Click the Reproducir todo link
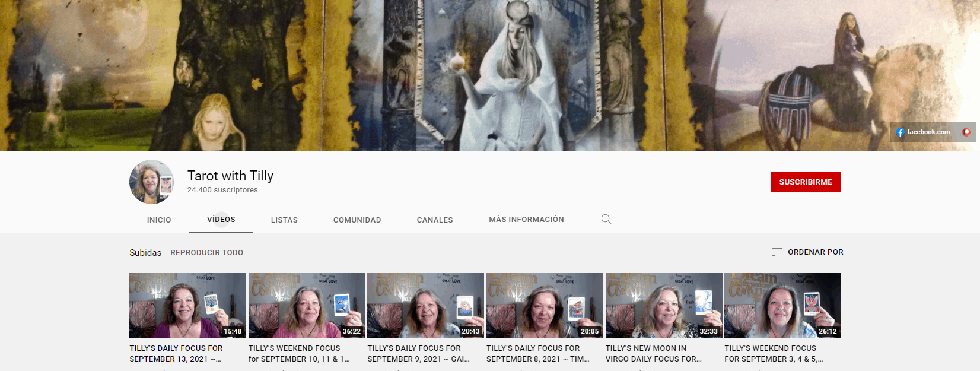Image resolution: width=980 pixels, height=371 pixels. [x=206, y=253]
